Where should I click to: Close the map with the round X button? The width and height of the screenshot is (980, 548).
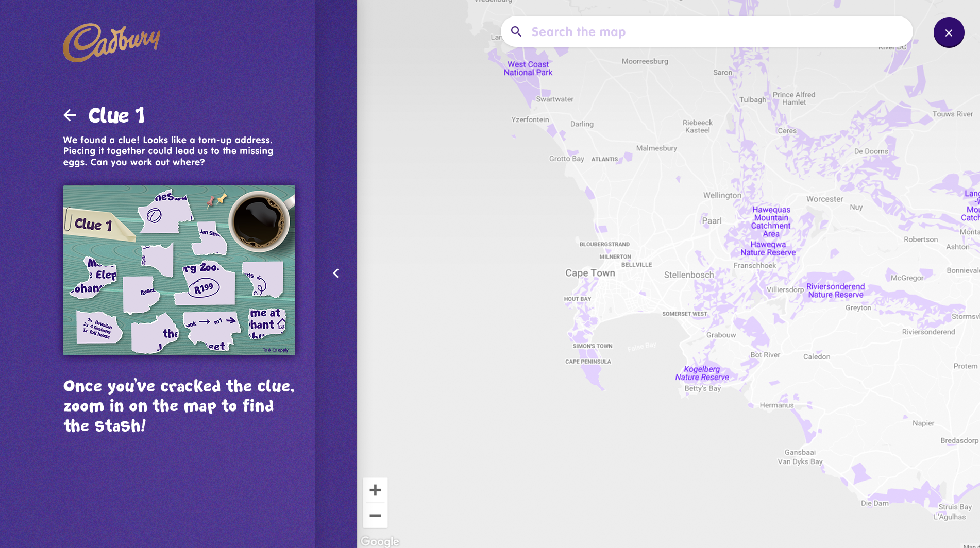[949, 32]
